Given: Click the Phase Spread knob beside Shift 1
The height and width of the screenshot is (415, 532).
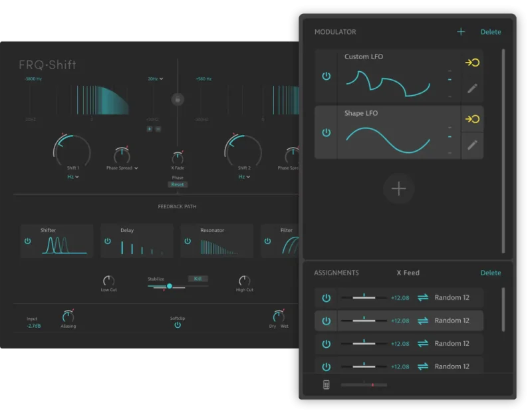Looking at the screenshot, I should pyautogui.click(x=122, y=156).
